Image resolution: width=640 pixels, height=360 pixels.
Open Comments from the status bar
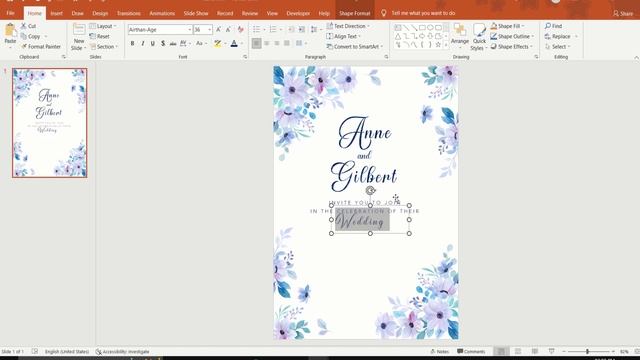click(471, 351)
